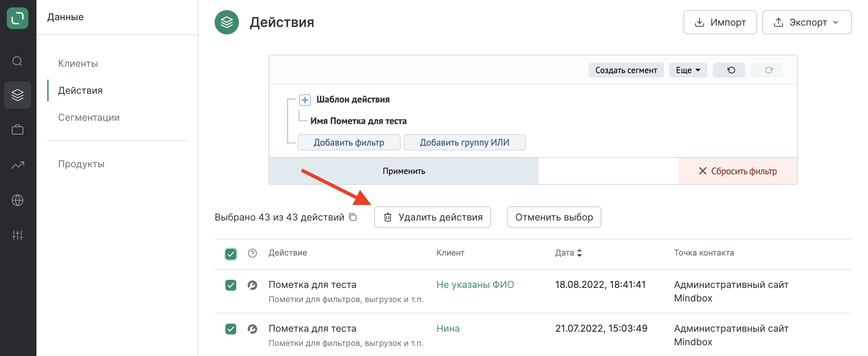Uncheck the Нина row checkbox
The image size is (868, 356).
231,329
